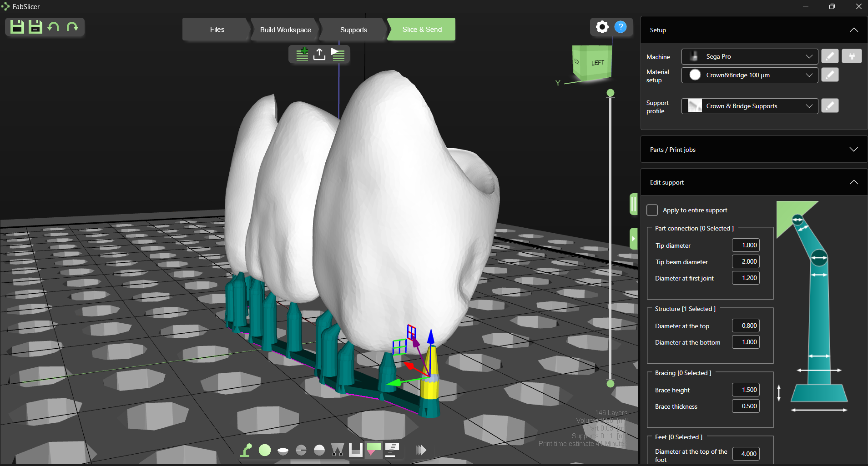
Task: Edit the selected Machine with pencil icon
Action: pos(830,56)
